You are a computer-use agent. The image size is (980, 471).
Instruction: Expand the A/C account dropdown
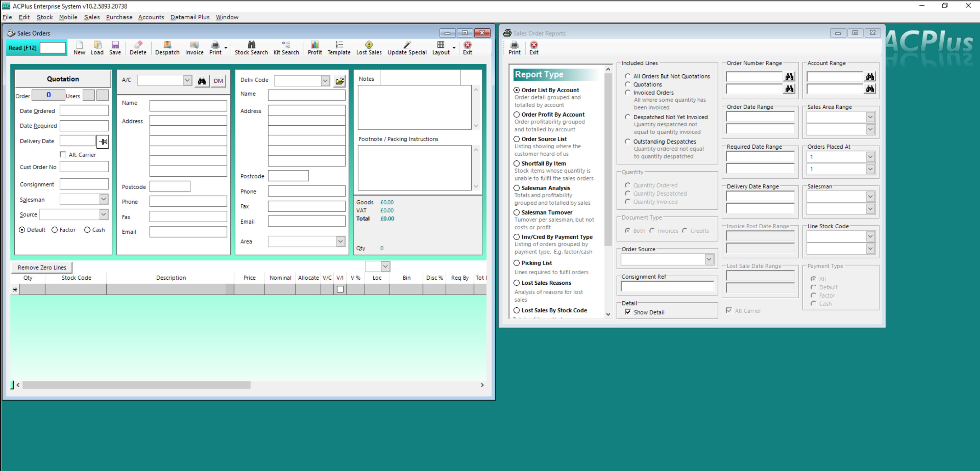187,80
